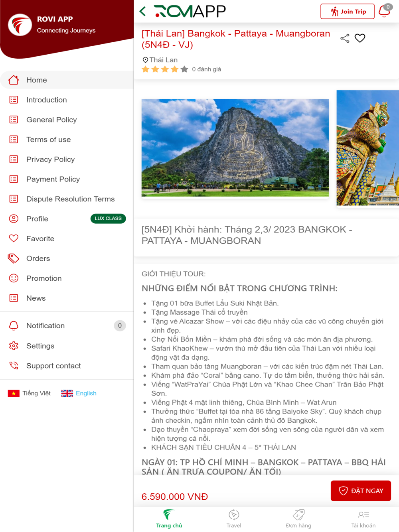
Task: Click the fourth rating star
Action: 174,69
